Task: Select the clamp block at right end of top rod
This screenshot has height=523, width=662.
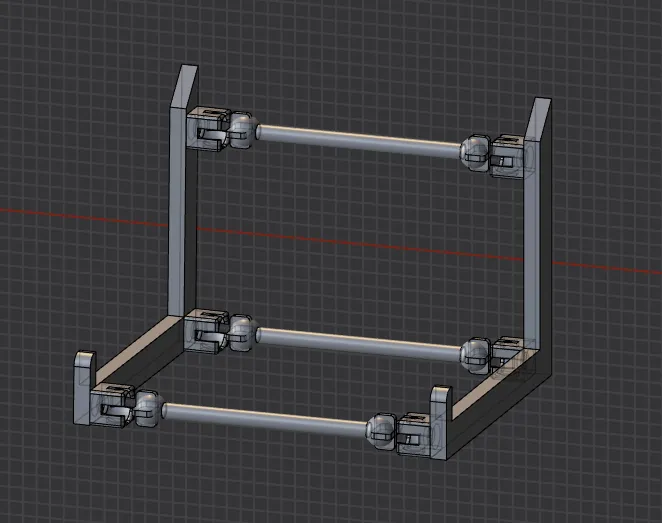Action: [x=508, y=156]
